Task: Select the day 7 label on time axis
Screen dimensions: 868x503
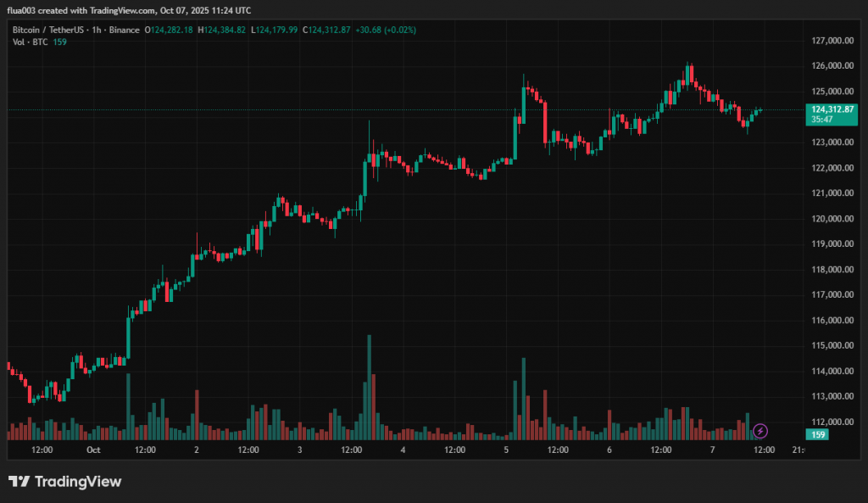Action: pyautogui.click(x=712, y=450)
